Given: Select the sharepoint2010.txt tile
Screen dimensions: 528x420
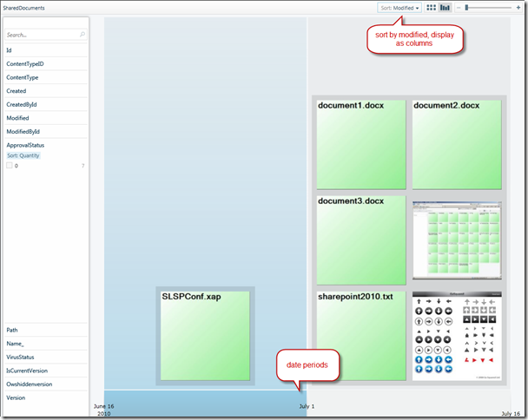Looking at the screenshot, I should 360,336.
